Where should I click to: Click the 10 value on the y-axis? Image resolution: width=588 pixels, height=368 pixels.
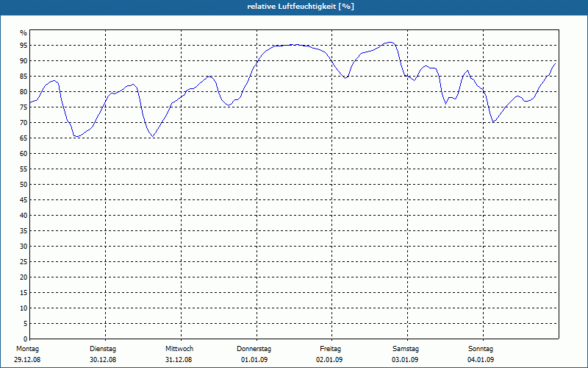[24, 308]
